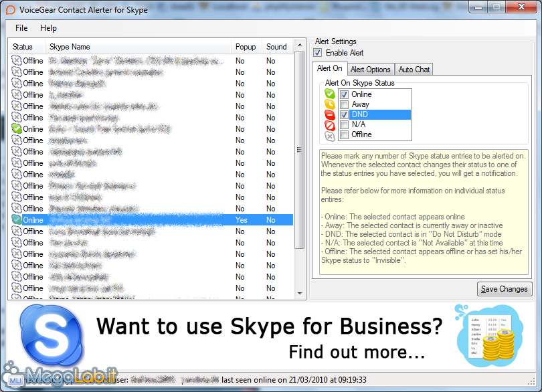
Task: Click the VoiceGear app icon in the title bar
Action: (11, 10)
